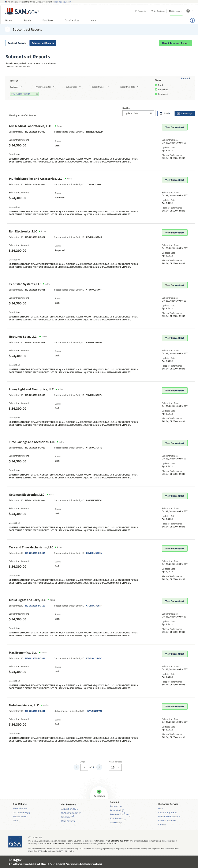The image size is (198, 868).
Task: Open the Sort by Updated Date dropdown
Action: 138,113
